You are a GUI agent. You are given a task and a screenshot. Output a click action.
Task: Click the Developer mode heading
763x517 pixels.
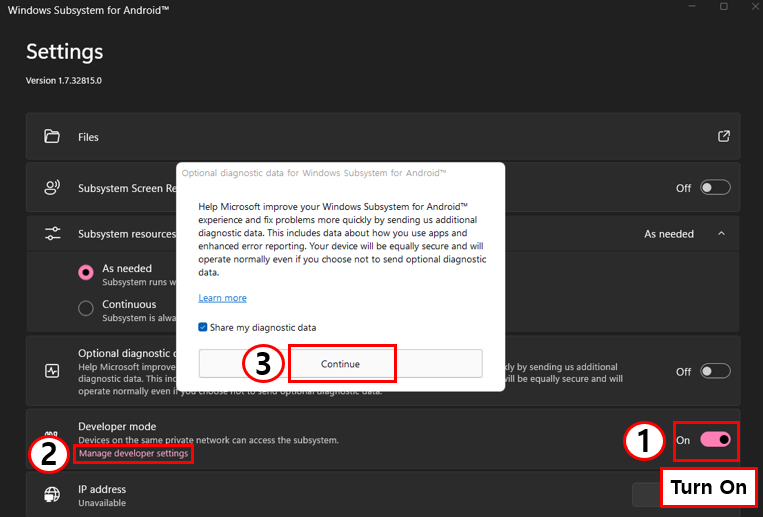(x=117, y=426)
